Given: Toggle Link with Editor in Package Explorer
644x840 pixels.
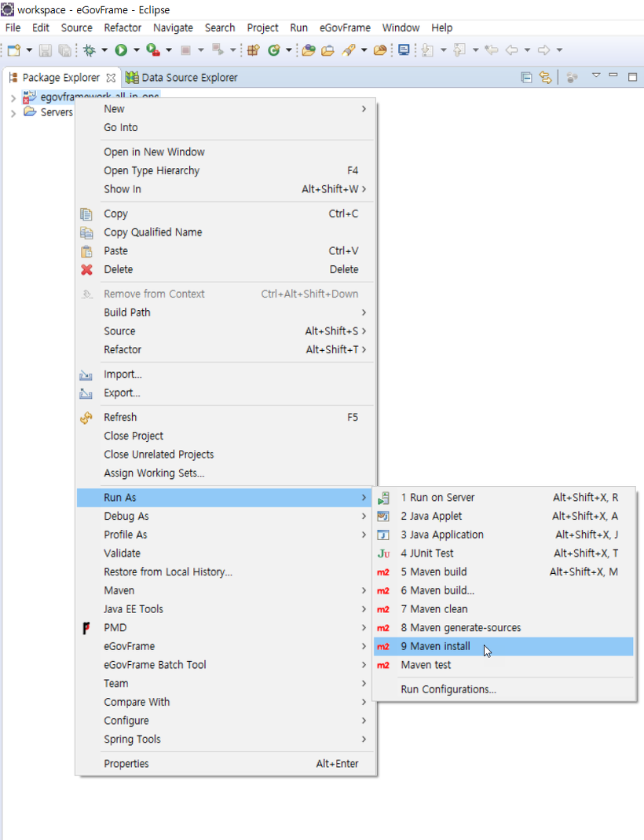Looking at the screenshot, I should click(x=545, y=78).
